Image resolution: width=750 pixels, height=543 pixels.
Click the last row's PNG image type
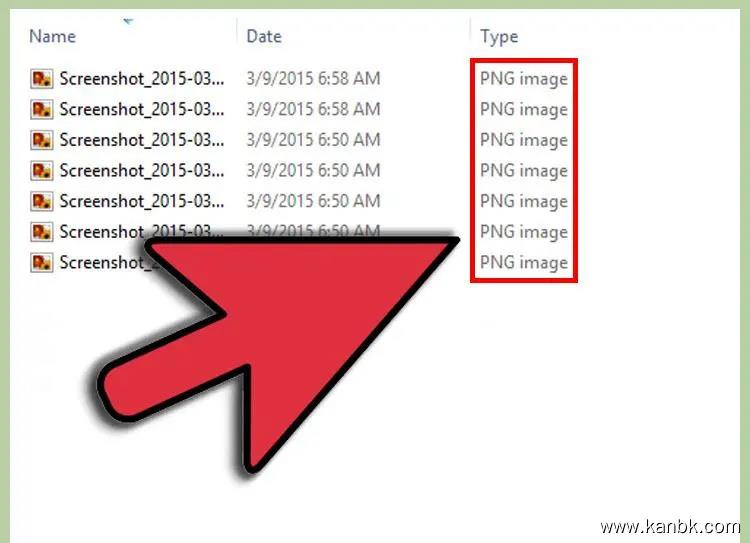click(x=524, y=263)
